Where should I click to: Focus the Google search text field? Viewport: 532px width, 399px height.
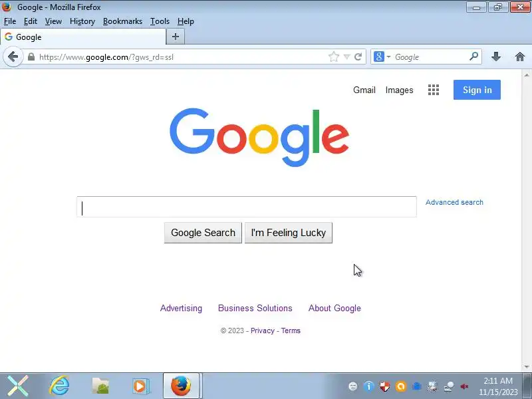click(247, 207)
